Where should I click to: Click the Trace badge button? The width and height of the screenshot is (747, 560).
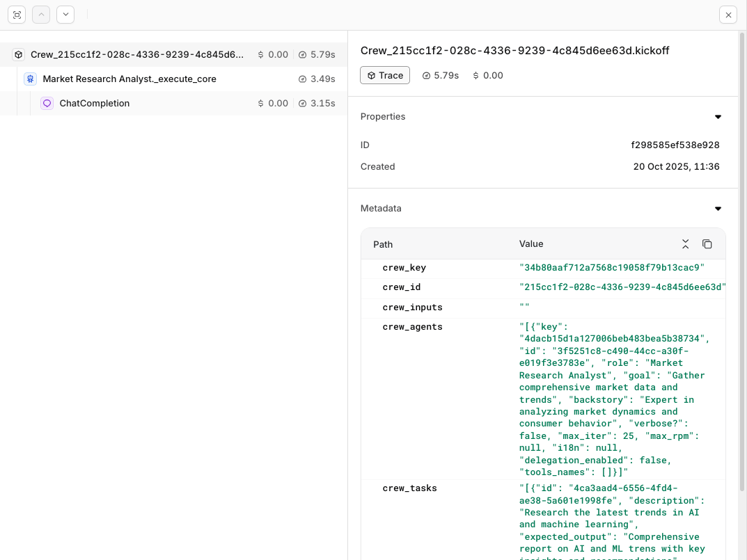[x=385, y=75]
